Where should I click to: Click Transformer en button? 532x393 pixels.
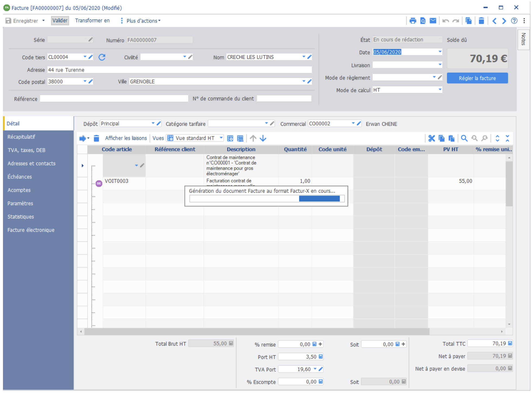pyautogui.click(x=92, y=21)
